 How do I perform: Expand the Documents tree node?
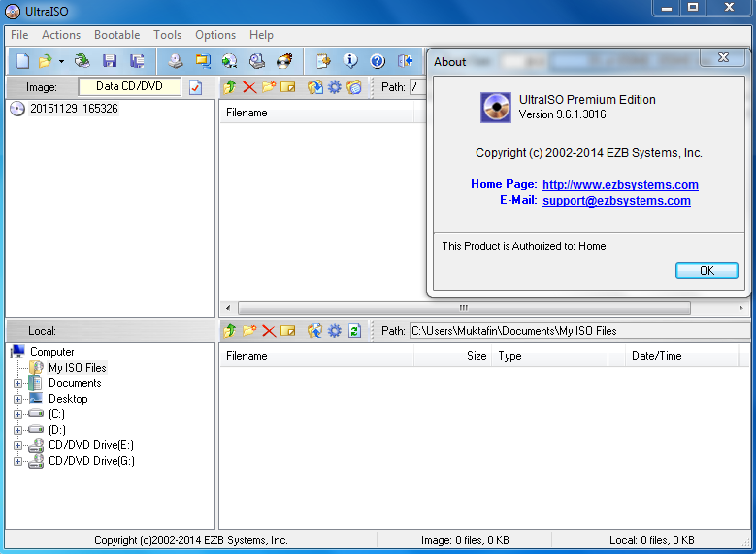[17, 384]
